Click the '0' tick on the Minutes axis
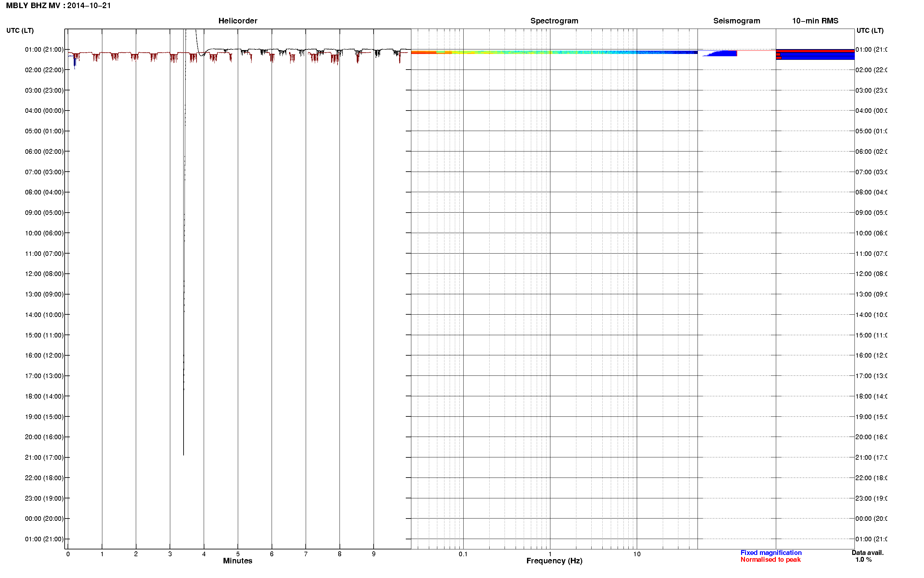Image resolution: width=924 pixels, height=578 pixels. click(68, 554)
